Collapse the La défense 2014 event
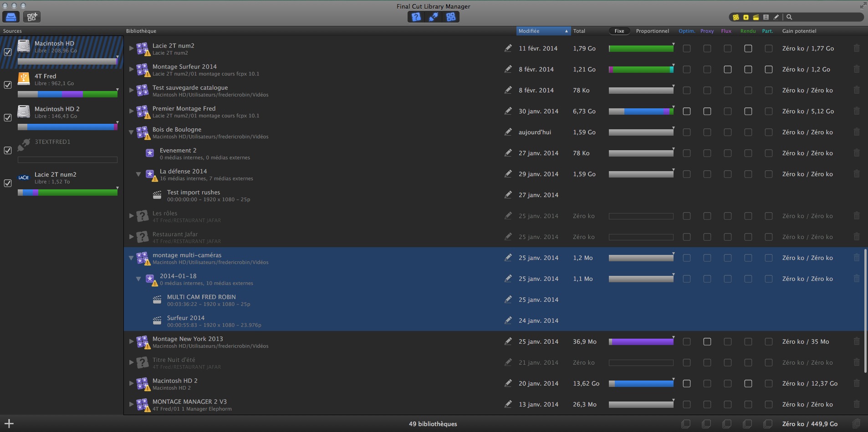The height and width of the screenshot is (432, 868). (x=138, y=174)
